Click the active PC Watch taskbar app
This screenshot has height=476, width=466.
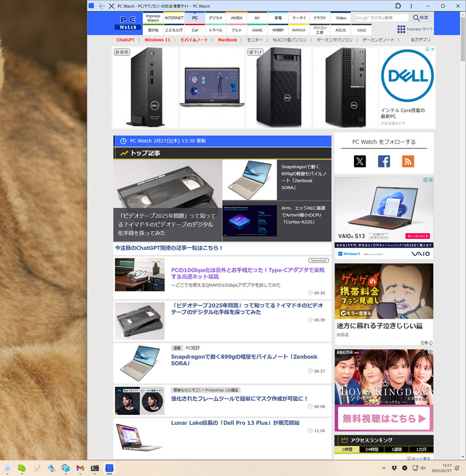[110, 468]
